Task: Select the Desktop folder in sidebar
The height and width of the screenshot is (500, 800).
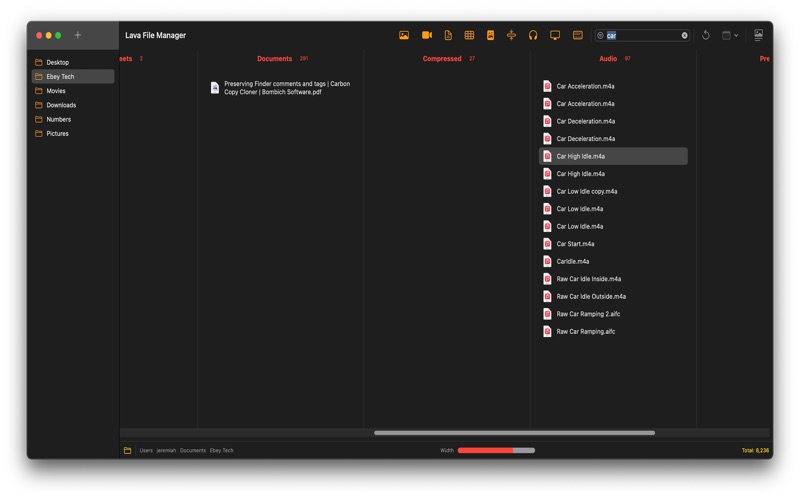Action: point(57,62)
